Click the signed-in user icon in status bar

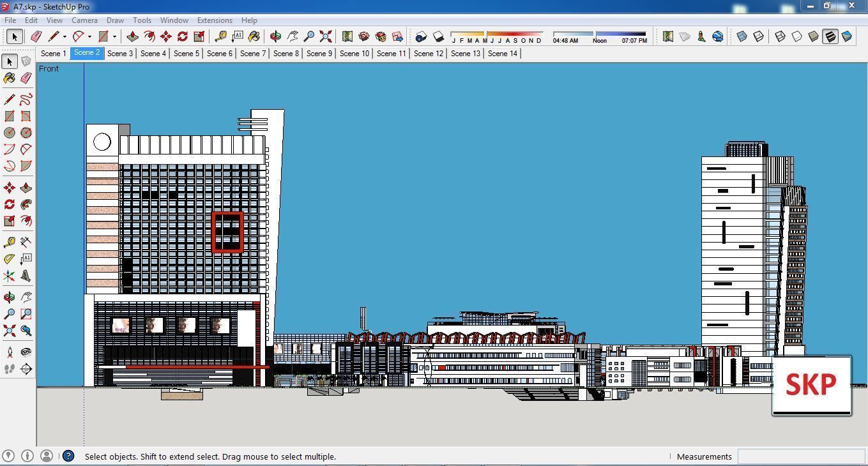46,456
